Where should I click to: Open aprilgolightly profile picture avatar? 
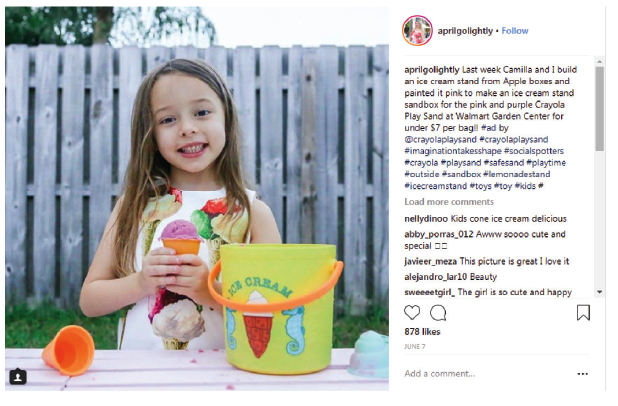pos(417,31)
